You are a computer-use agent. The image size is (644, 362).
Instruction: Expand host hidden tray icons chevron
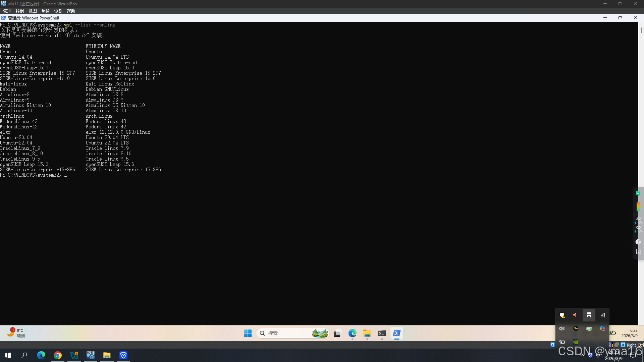(x=582, y=355)
